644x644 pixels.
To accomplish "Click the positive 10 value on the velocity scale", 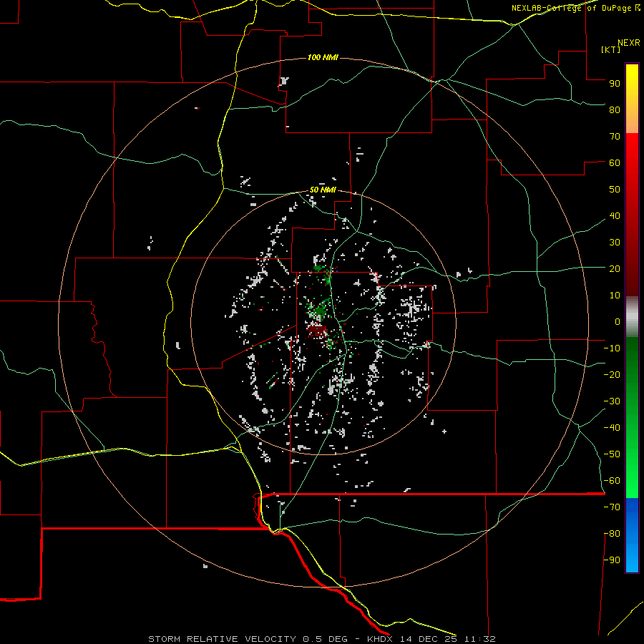I will [615, 296].
